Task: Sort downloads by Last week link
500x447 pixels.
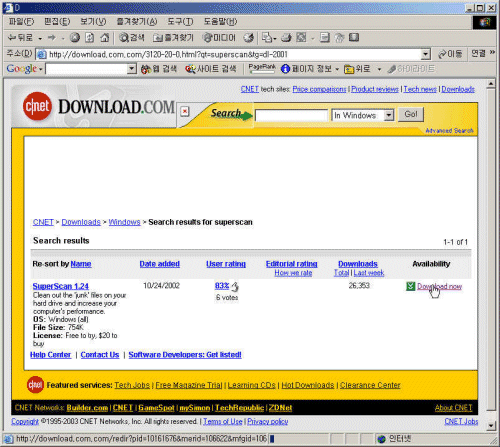Action: pos(369,273)
